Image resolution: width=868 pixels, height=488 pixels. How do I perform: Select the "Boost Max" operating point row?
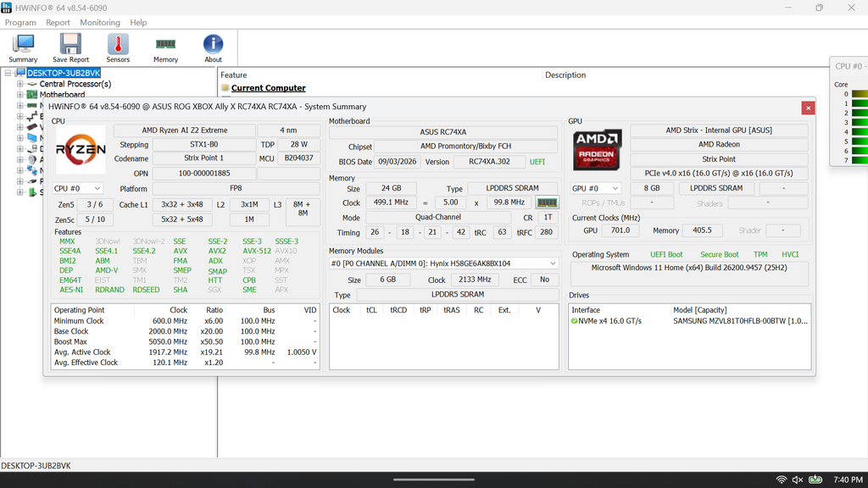[186, 342]
